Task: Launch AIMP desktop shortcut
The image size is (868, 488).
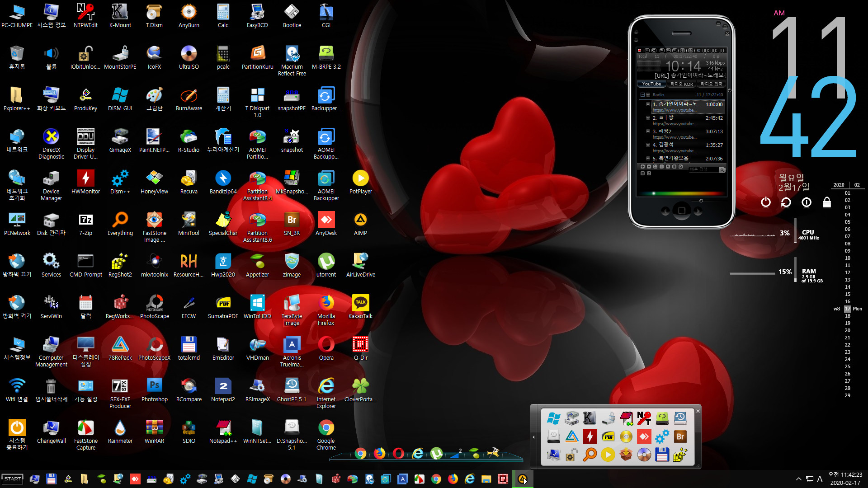Action: click(360, 224)
